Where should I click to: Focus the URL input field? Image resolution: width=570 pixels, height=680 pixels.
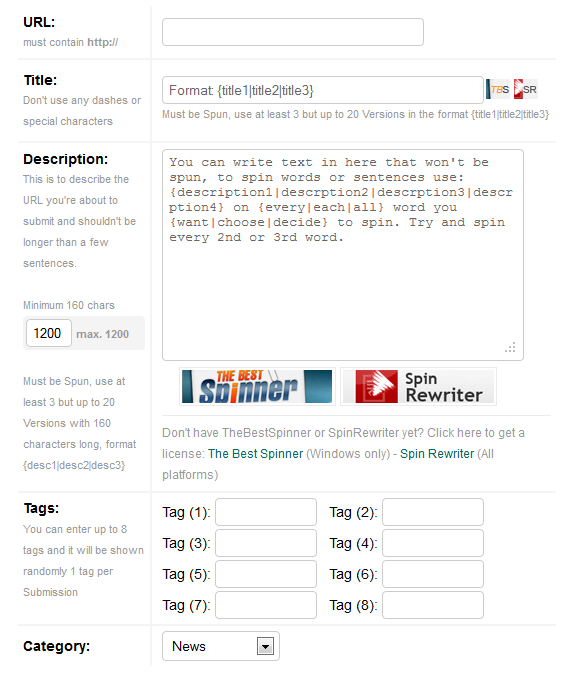point(293,32)
